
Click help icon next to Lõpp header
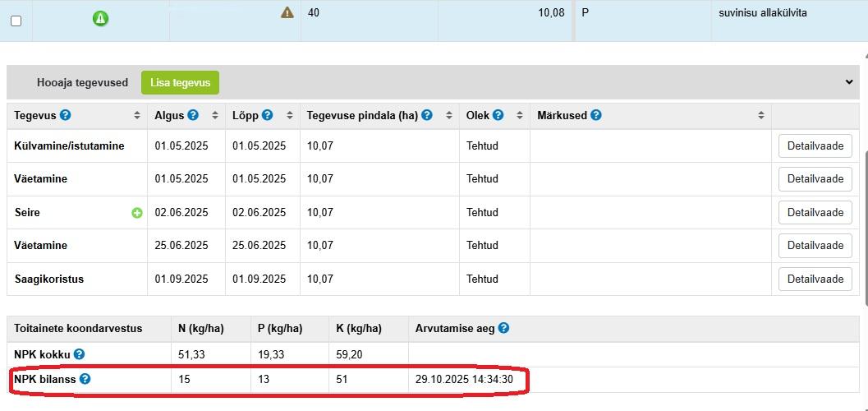[x=268, y=115]
